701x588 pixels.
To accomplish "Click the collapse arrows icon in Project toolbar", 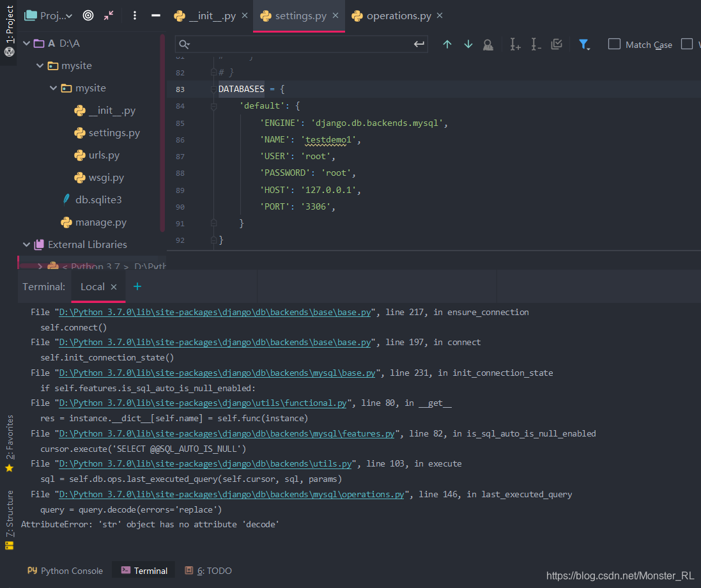I will tap(108, 15).
